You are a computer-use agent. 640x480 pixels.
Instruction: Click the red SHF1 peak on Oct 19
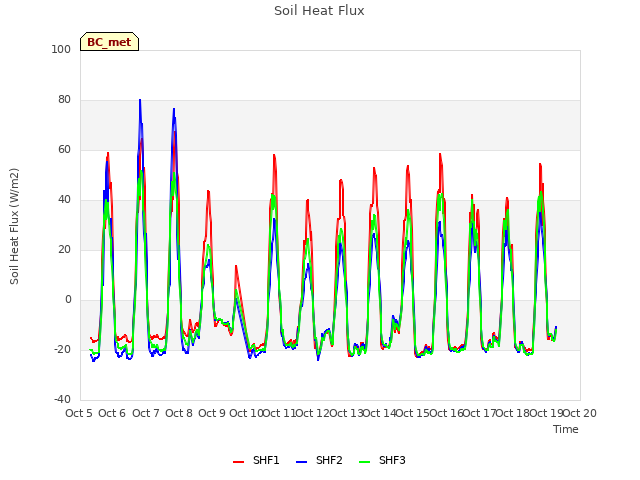(x=540, y=164)
